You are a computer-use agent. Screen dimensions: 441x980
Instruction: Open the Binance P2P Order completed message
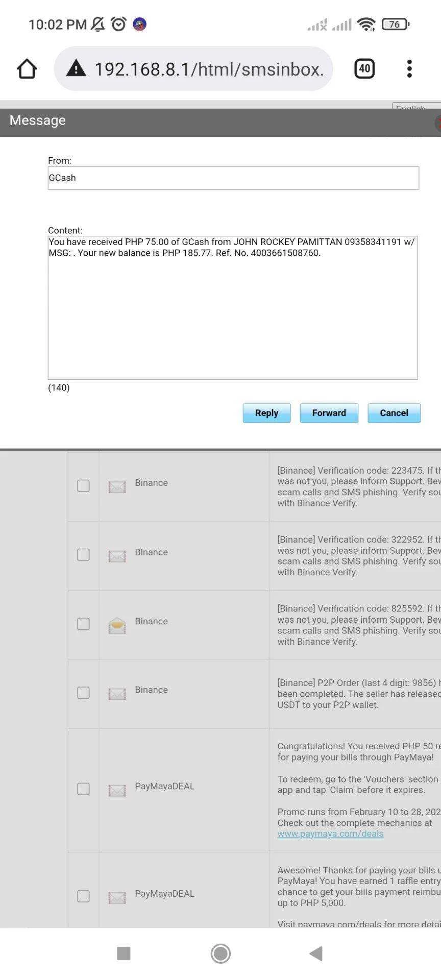[359, 694]
